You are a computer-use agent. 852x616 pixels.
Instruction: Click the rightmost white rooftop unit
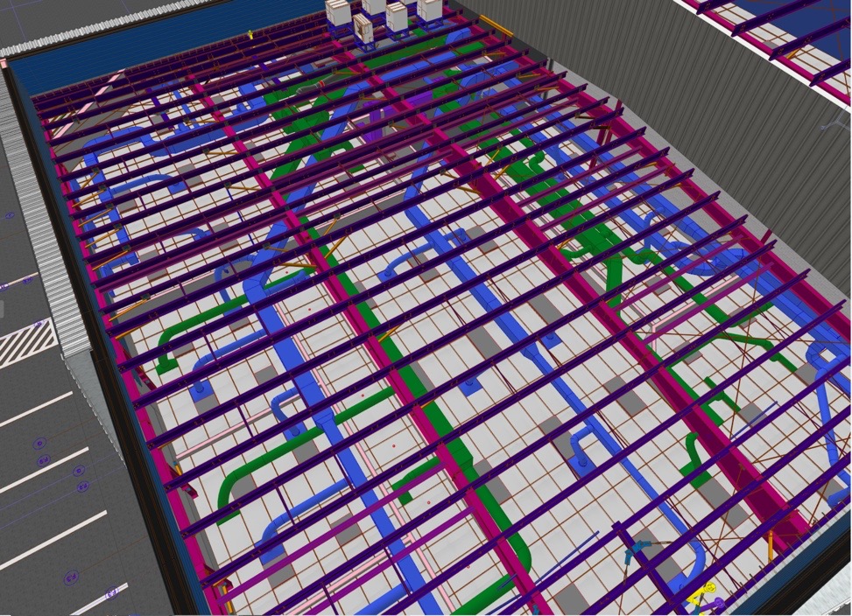429,9
